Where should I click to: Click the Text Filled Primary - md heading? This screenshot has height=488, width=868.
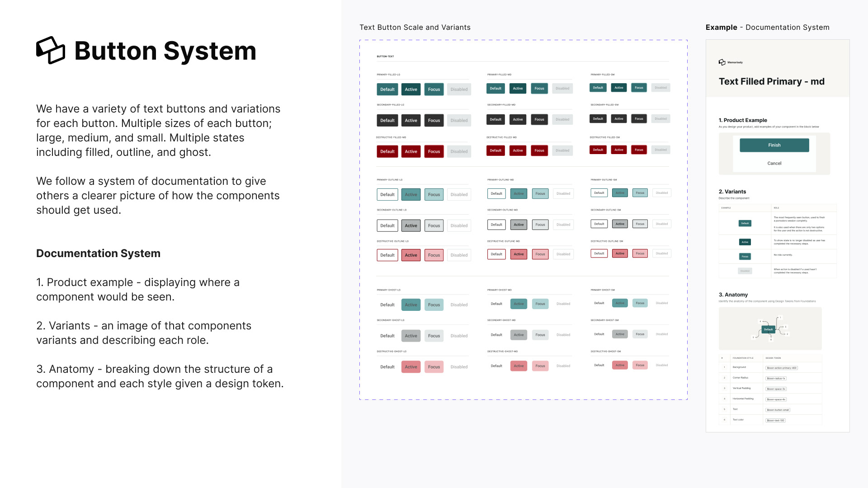tap(771, 81)
